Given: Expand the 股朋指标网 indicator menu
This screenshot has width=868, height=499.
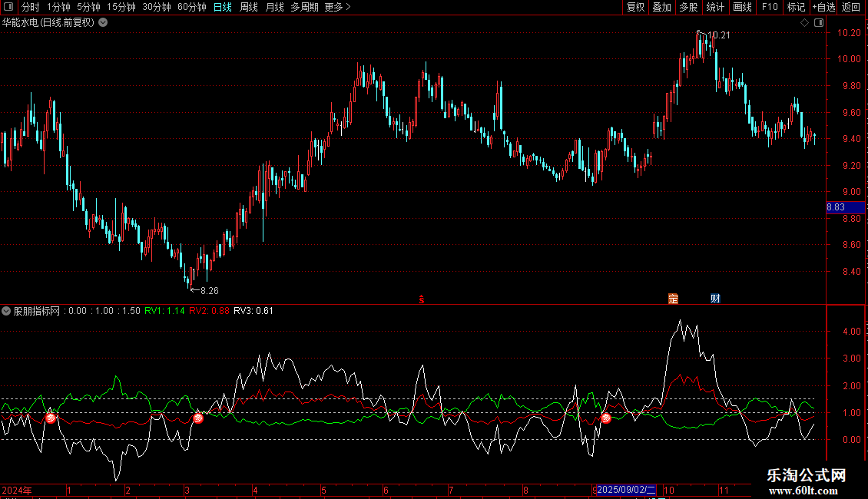Looking at the screenshot, I should pos(6,311).
